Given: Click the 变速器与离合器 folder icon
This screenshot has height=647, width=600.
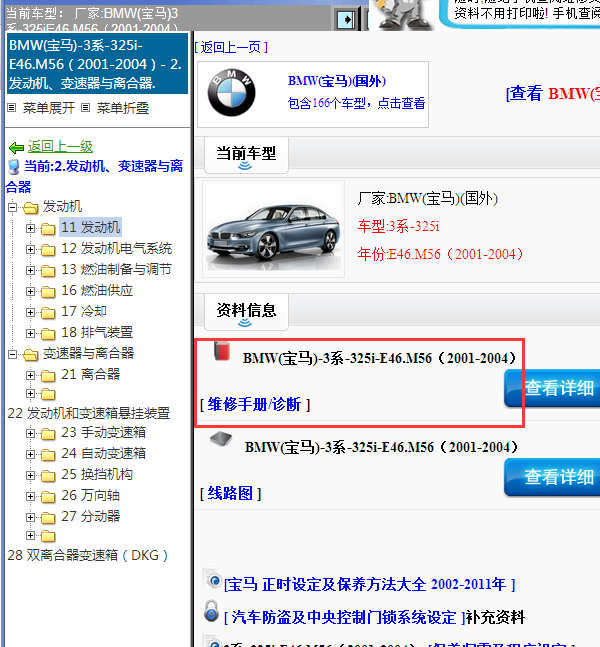Looking at the screenshot, I should [31, 355].
